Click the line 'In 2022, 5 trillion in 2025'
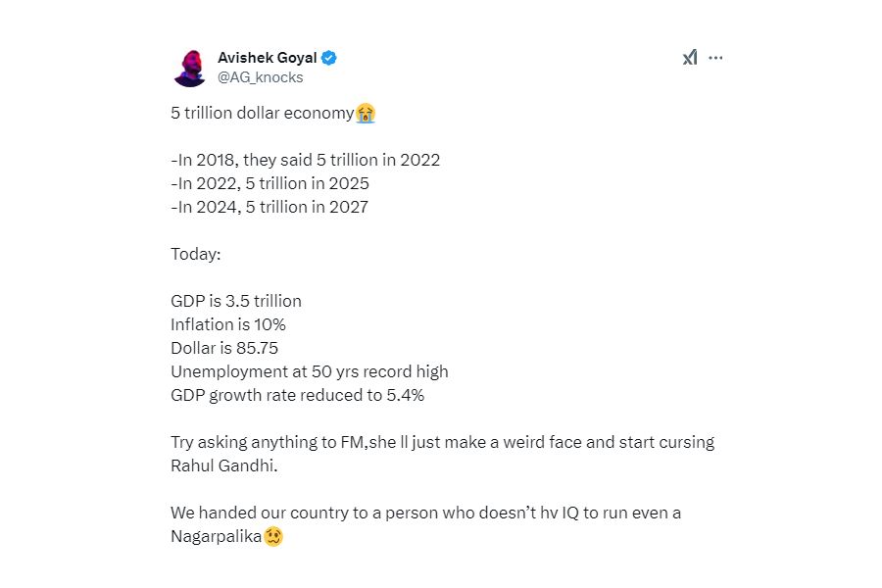This screenshot has width=882, height=588. pyautogui.click(x=269, y=183)
